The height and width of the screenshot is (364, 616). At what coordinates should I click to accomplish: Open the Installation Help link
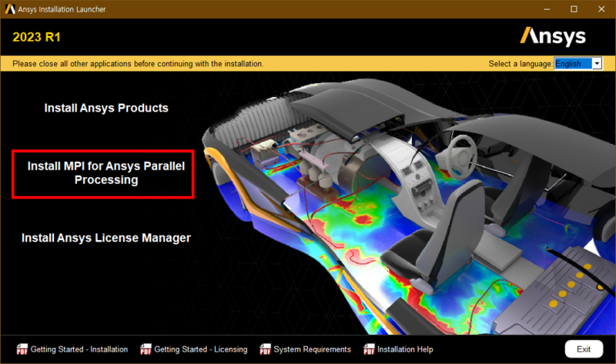click(405, 349)
